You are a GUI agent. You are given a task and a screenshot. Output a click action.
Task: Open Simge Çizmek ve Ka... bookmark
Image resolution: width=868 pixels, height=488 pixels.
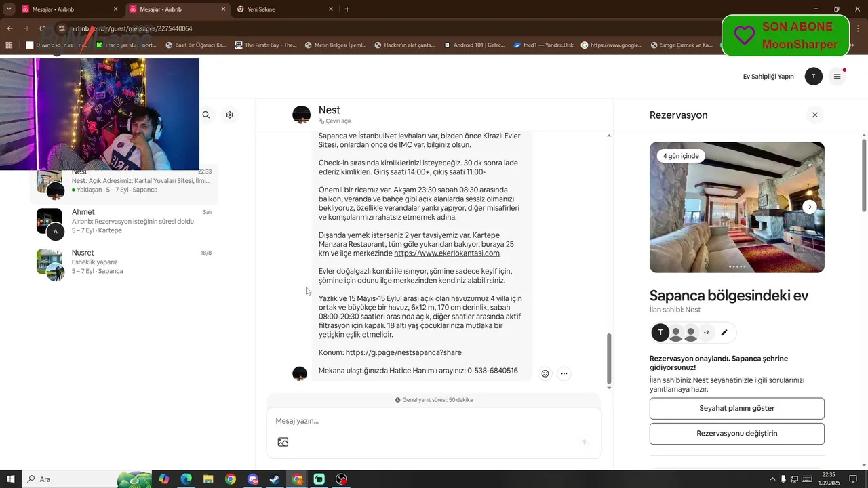(x=681, y=45)
